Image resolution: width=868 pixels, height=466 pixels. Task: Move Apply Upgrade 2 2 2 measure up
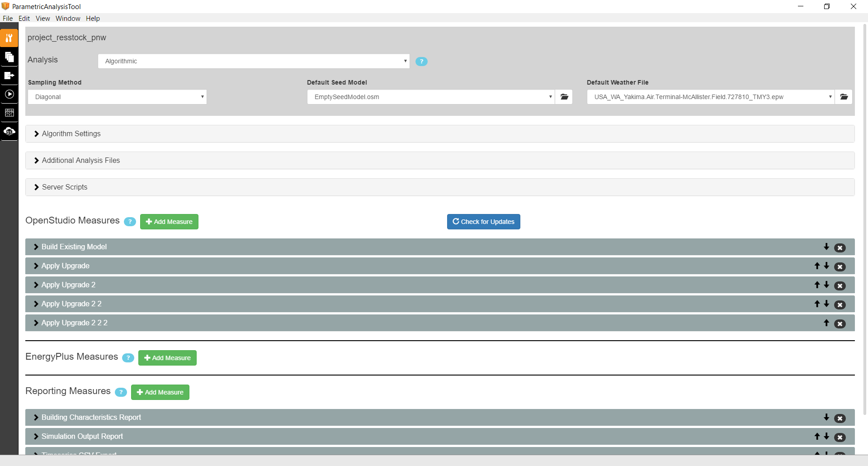click(x=826, y=323)
